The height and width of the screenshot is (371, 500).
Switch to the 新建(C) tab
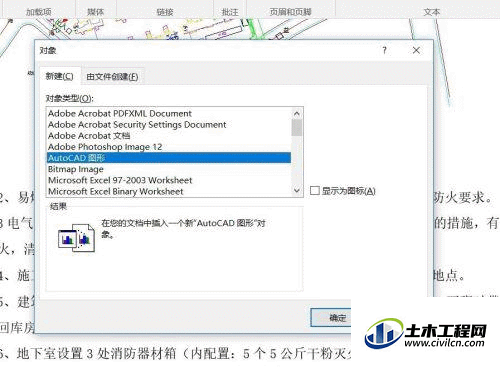pos(59,76)
